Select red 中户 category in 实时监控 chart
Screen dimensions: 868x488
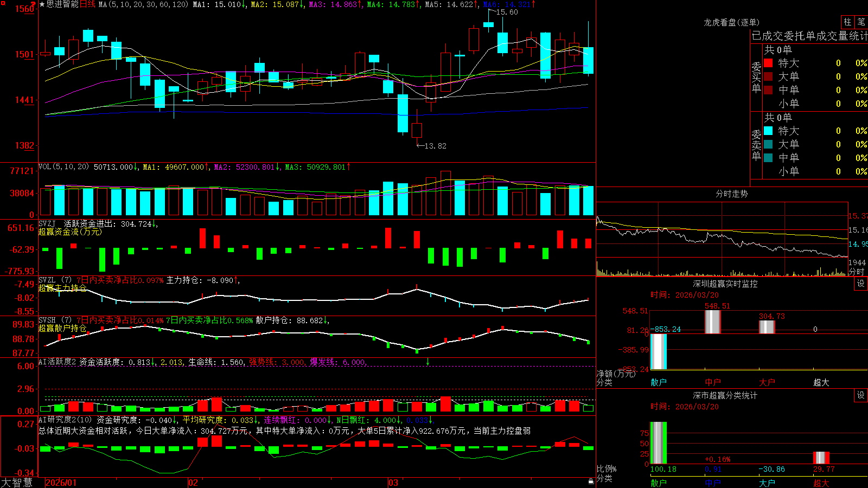click(713, 382)
